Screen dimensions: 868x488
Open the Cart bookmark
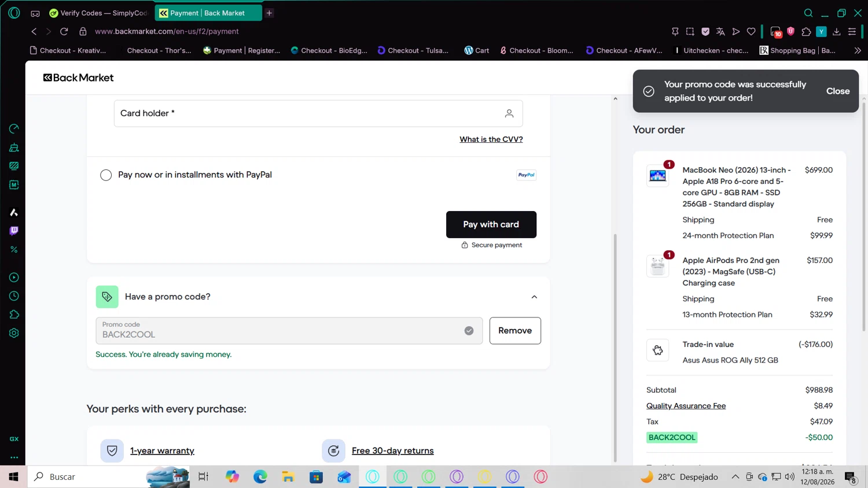476,50
